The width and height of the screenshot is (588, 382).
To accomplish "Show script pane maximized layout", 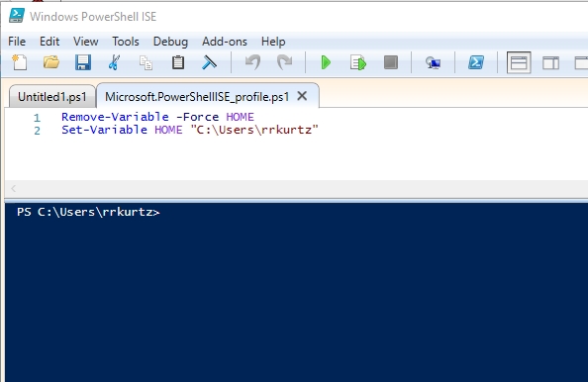I will point(581,63).
